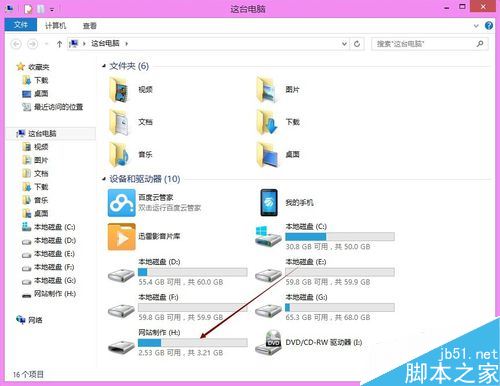
Task: Open the 查看 ribbon tab
Action: pyautogui.click(x=90, y=26)
